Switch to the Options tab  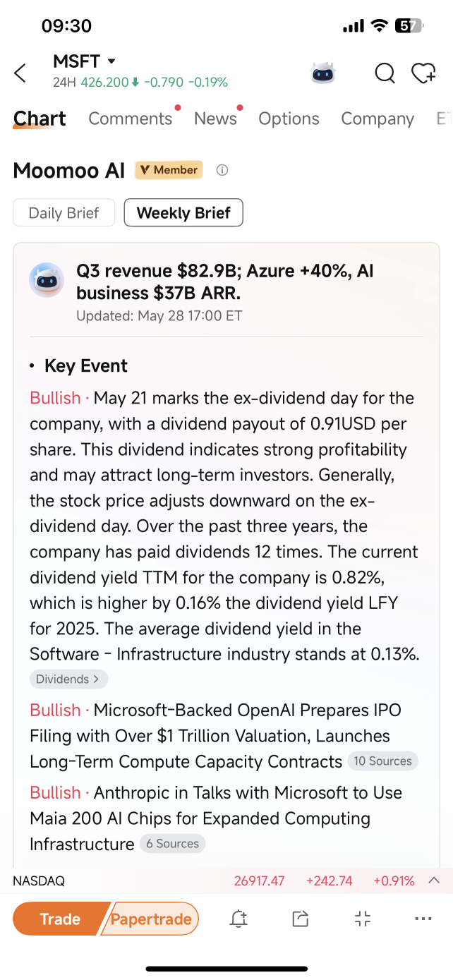289,119
